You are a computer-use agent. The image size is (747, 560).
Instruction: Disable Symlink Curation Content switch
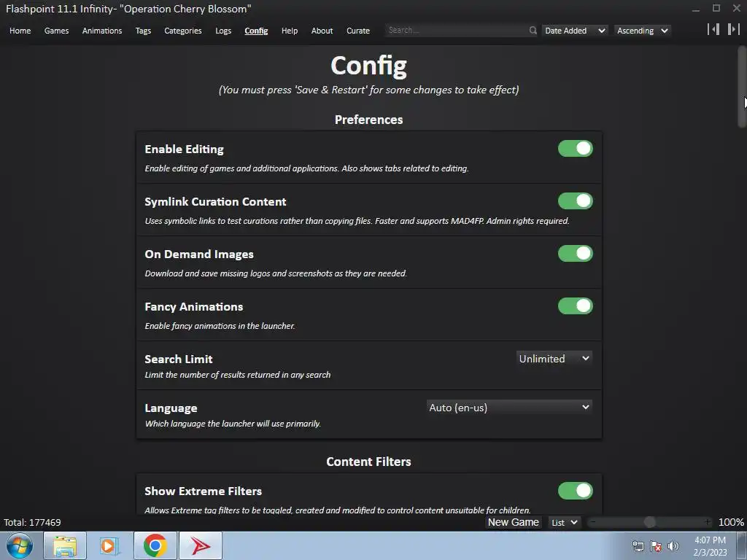point(575,201)
